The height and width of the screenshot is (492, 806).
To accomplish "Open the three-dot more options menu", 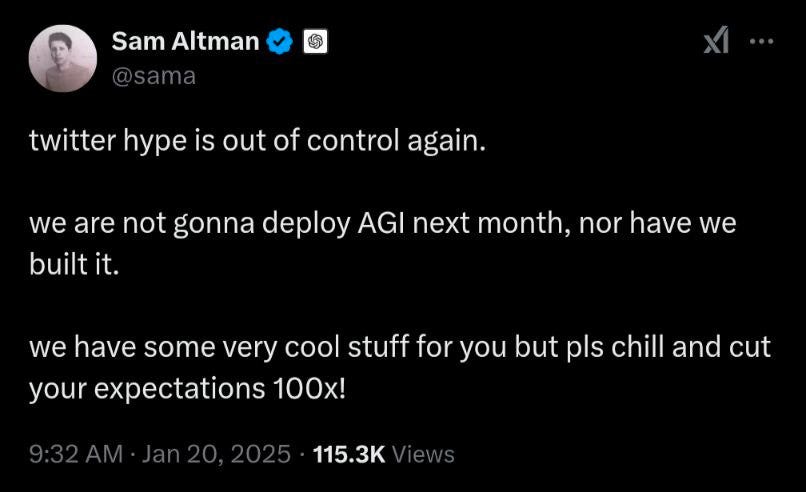I will (761, 41).
